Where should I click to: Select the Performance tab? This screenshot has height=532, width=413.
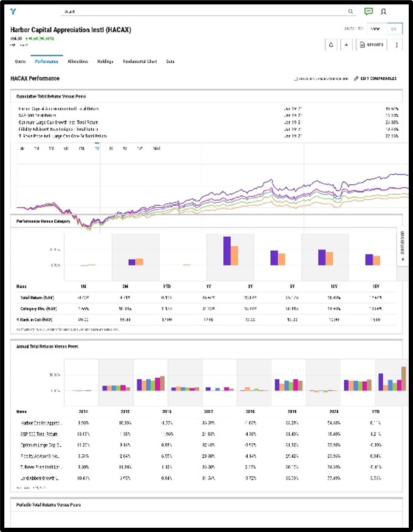point(47,61)
